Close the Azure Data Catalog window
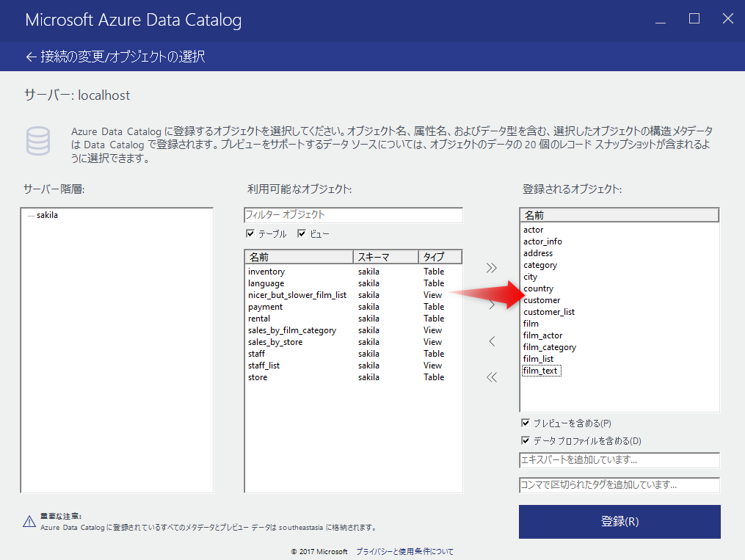This screenshot has height=560, width=745. [728, 19]
